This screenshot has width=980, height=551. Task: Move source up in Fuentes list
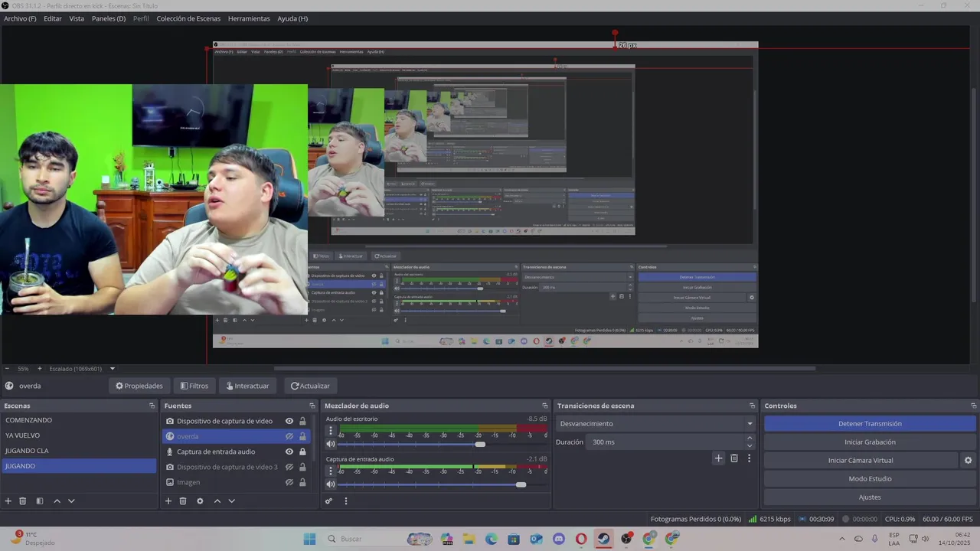click(x=217, y=501)
